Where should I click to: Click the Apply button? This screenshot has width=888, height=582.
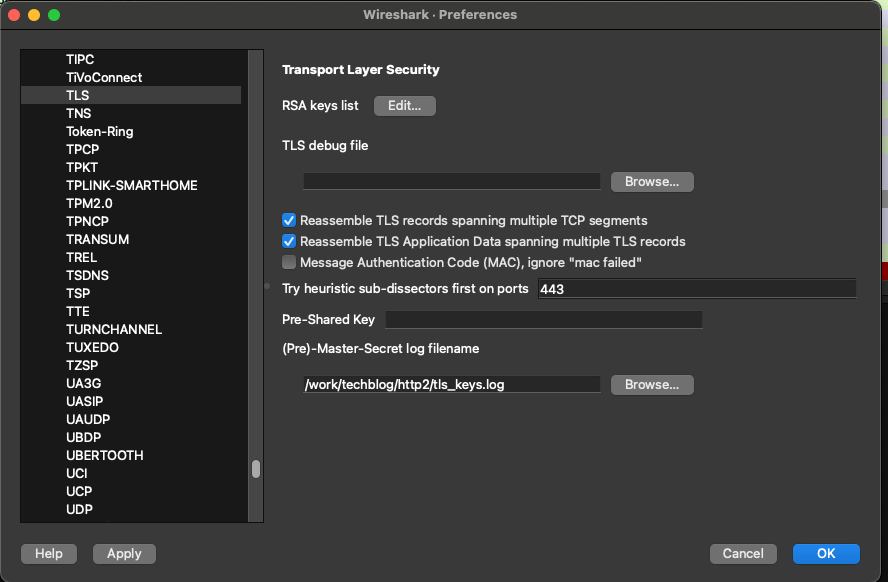[x=124, y=554]
